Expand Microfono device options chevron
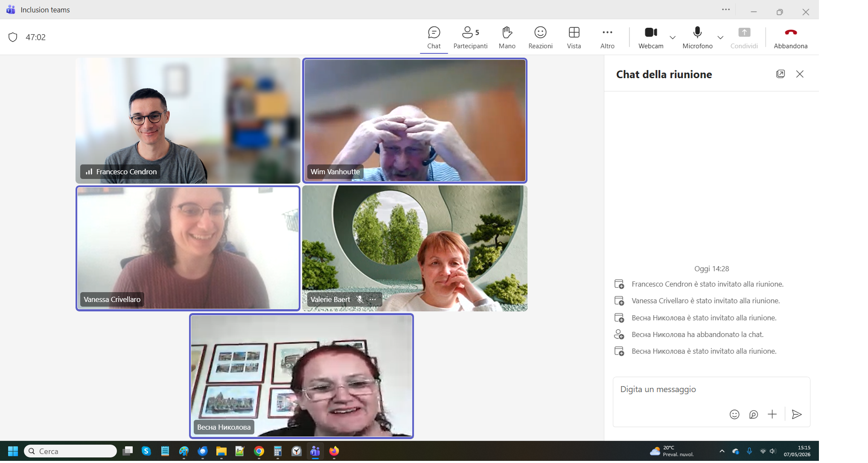The width and height of the screenshot is (868, 463). 720,38
